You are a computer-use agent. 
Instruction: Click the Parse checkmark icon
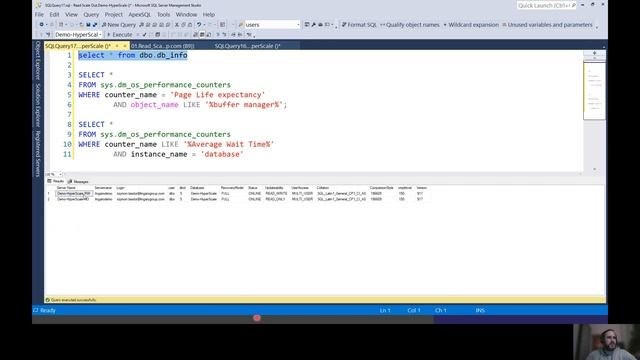[x=144, y=35]
